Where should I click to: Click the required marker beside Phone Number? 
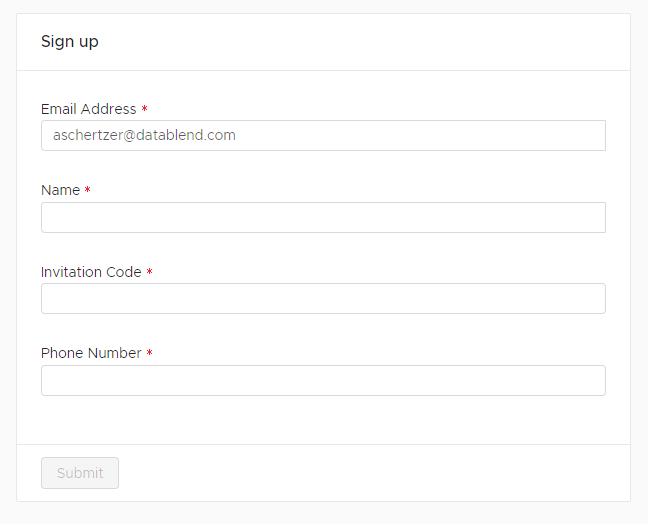[x=149, y=354]
